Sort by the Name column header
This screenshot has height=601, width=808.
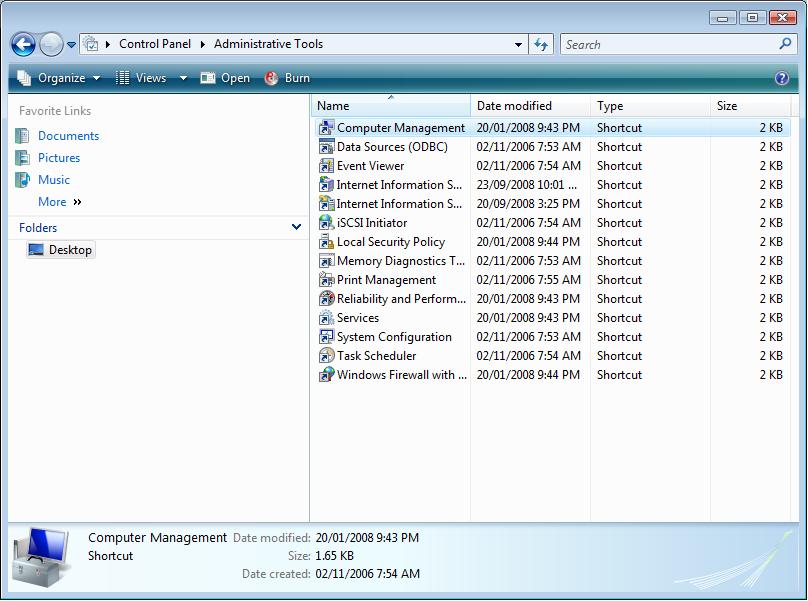(391, 106)
